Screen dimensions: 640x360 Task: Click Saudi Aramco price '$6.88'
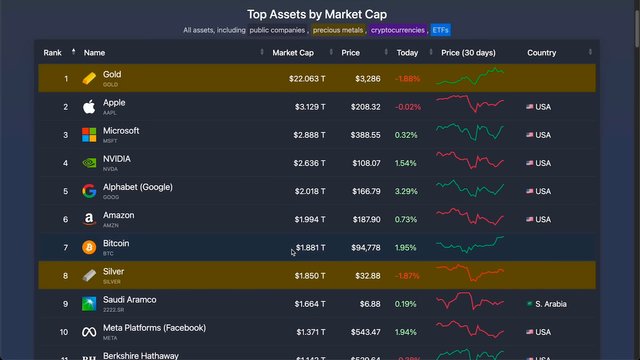pyautogui.click(x=370, y=304)
